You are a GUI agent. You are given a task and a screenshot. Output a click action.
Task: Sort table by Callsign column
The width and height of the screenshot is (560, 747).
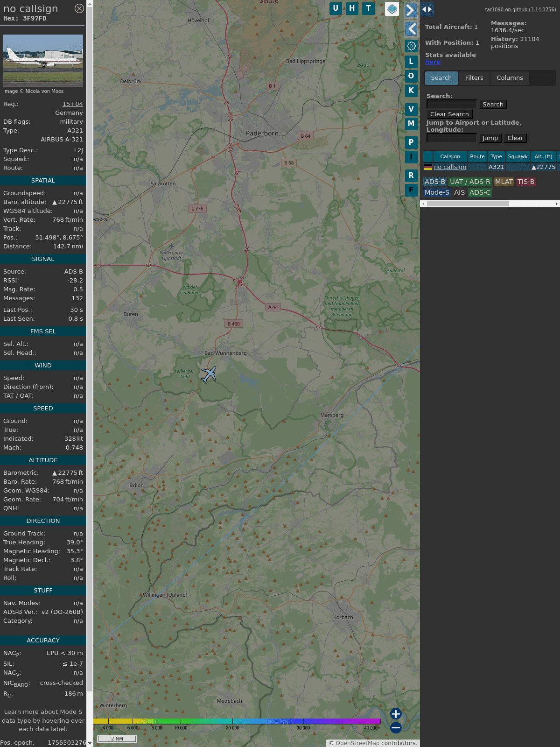click(450, 157)
